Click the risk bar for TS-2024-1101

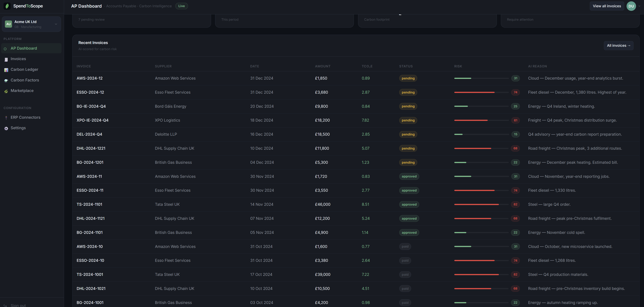click(x=481, y=205)
